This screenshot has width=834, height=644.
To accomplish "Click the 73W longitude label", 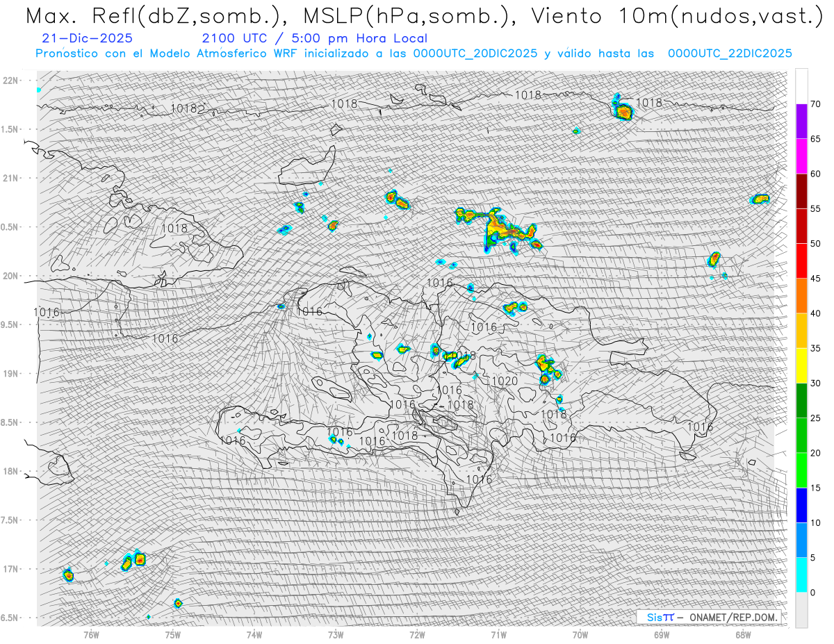I will [336, 634].
